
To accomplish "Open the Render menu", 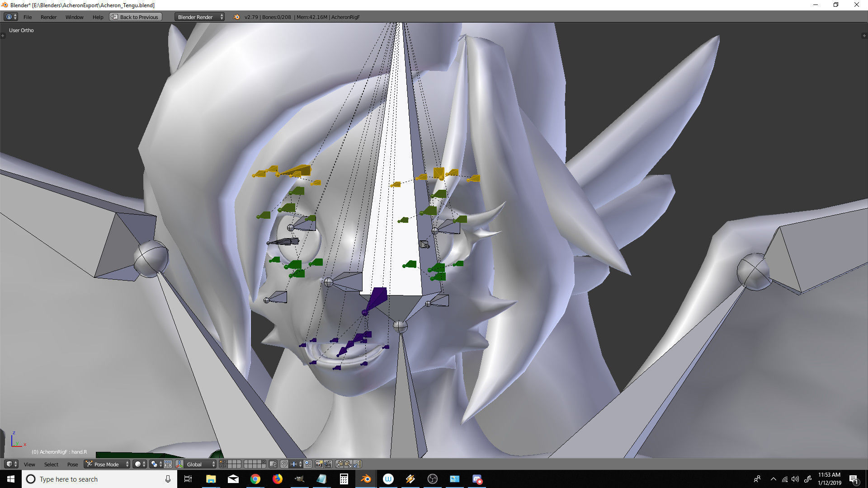I will point(48,17).
